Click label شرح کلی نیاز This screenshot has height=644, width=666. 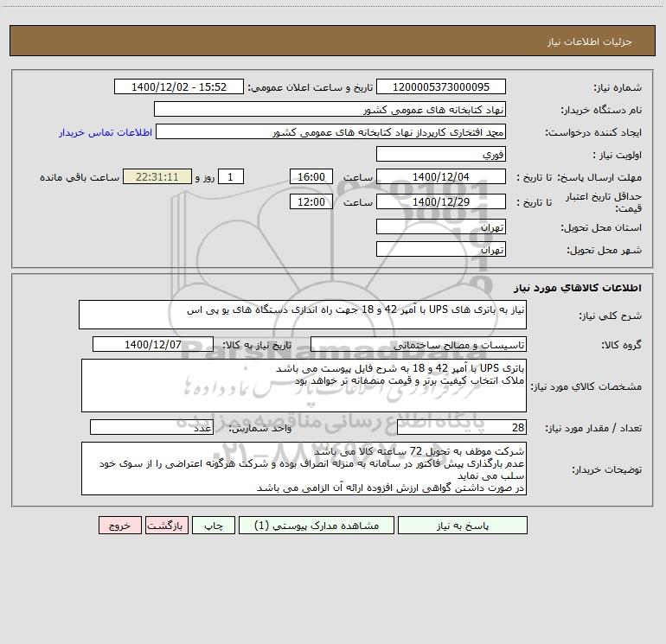pyautogui.click(x=611, y=316)
